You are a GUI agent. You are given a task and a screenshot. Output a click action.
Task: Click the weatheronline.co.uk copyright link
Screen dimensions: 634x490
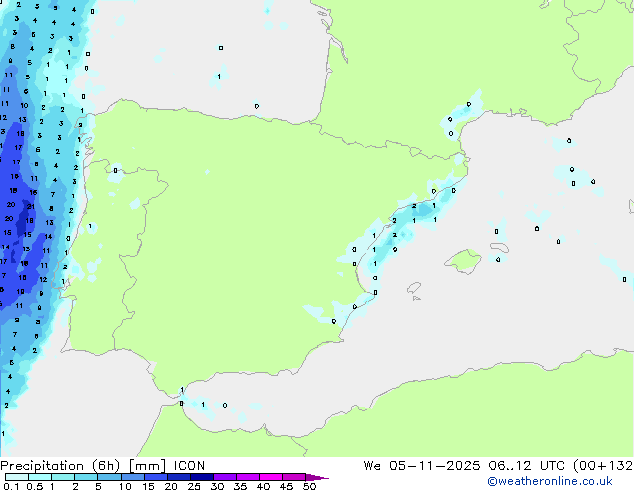(x=550, y=481)
